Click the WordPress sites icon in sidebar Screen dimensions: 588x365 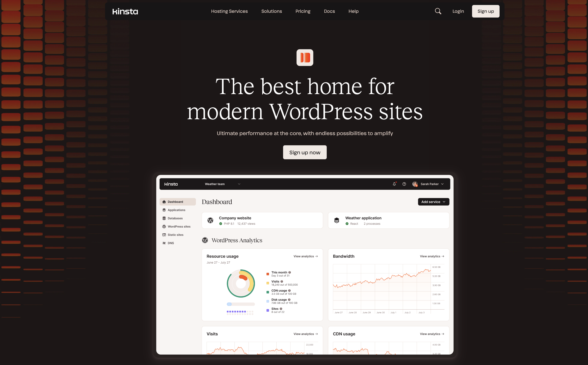(x=164, y=226)
